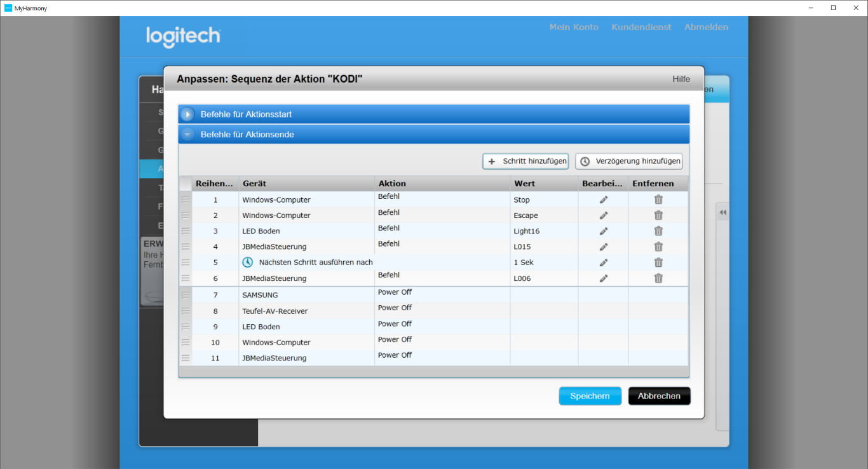Grab the drag handle of row 2
The height and width of the screenshot is (469, 868).
pyautogui.click(x=186, y=215)
